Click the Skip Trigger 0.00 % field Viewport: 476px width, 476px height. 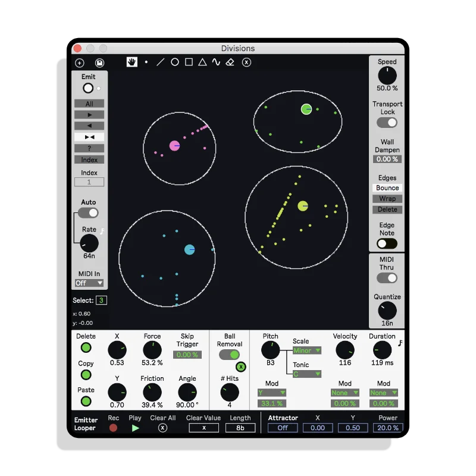(x=187, y=355)
